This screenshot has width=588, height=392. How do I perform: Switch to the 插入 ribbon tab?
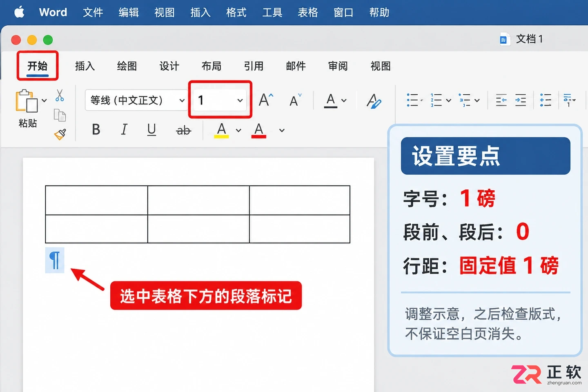click(85, 66)
